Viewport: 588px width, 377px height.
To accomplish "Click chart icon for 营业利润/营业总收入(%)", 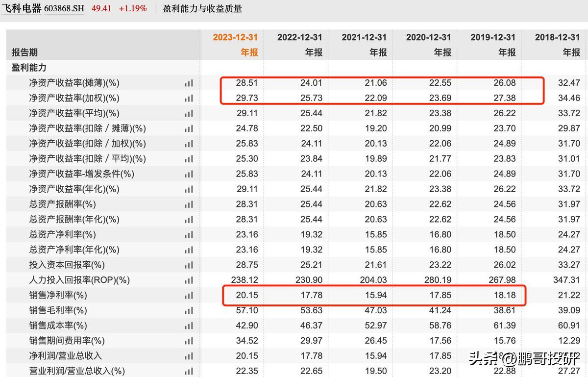I will pyautogui.click(x=189, y=371).
